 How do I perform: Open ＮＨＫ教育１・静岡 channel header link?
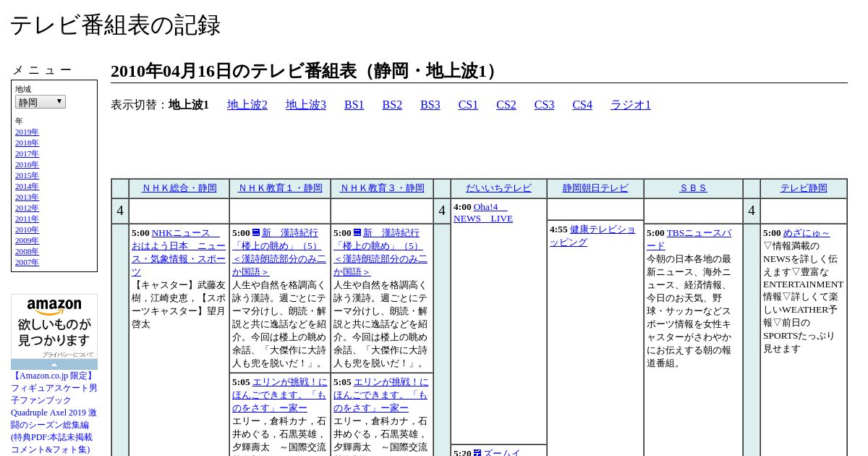281,188
